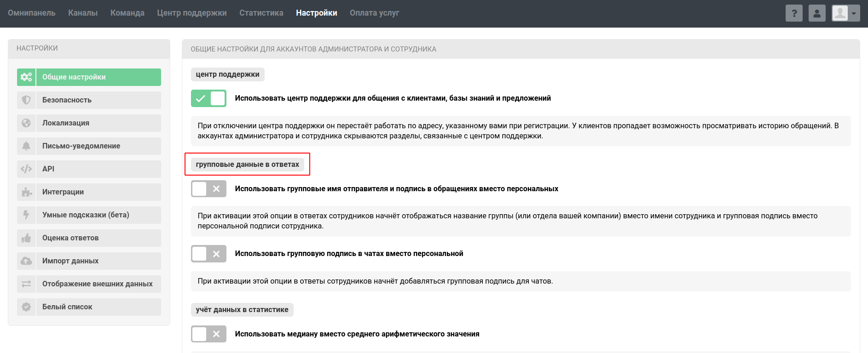Viewport: 868px width, 353px height.
Task: Click the person icon in the top bar
Action: pos(817,13)
